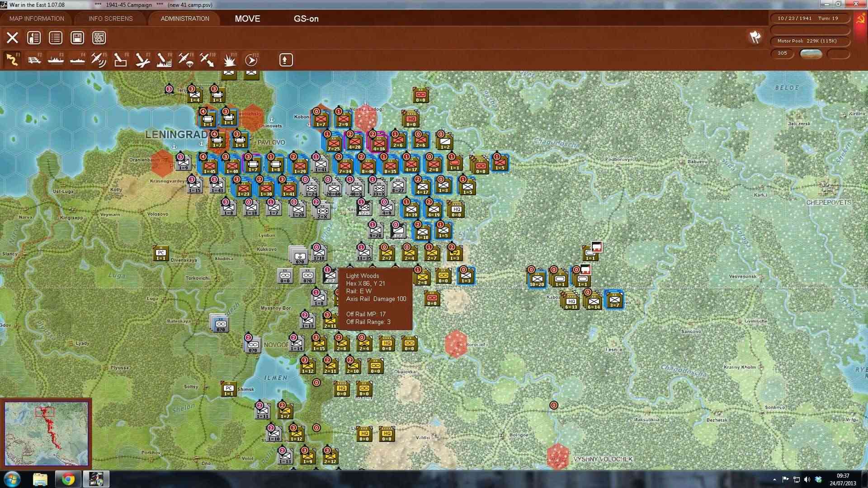
Task: Open Google Chrome from the taskbar
Action: click(68, 479)
